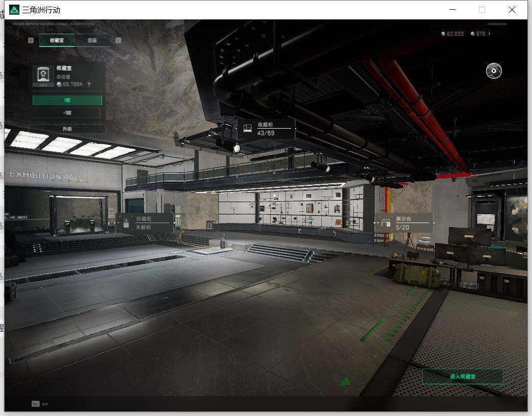Switch to the 收藏室 tab
The width and height of the screenshot is (532, 416).
coord(57,40)
